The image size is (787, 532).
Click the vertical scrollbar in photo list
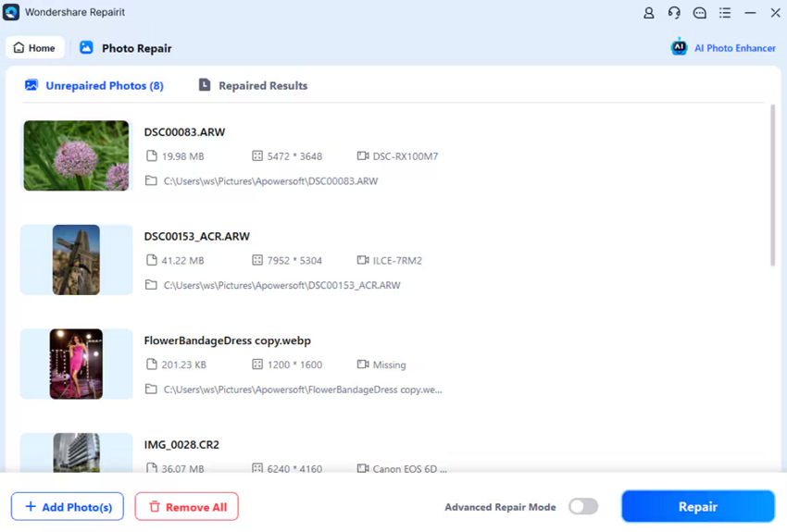[772, 185]
